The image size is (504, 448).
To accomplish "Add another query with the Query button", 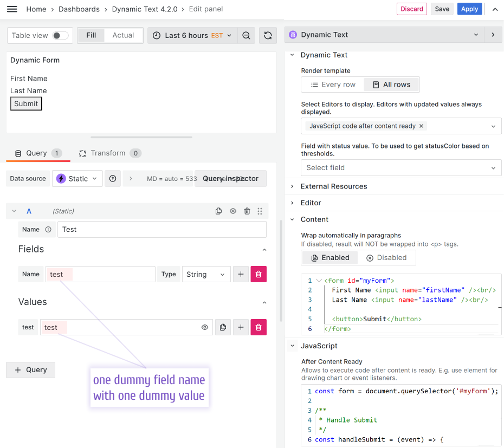I will pos(31,369).
